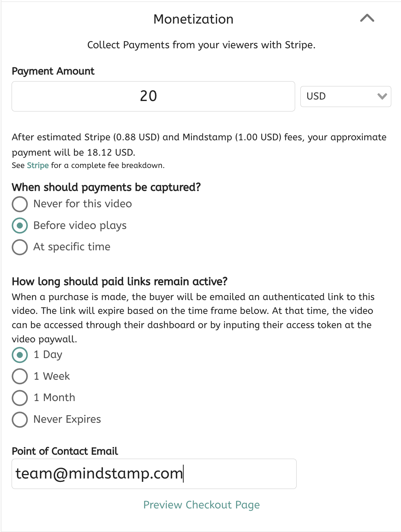This screenshot has height=532, width=401.
Task: Select the Never Expires option
Action: 20,419
